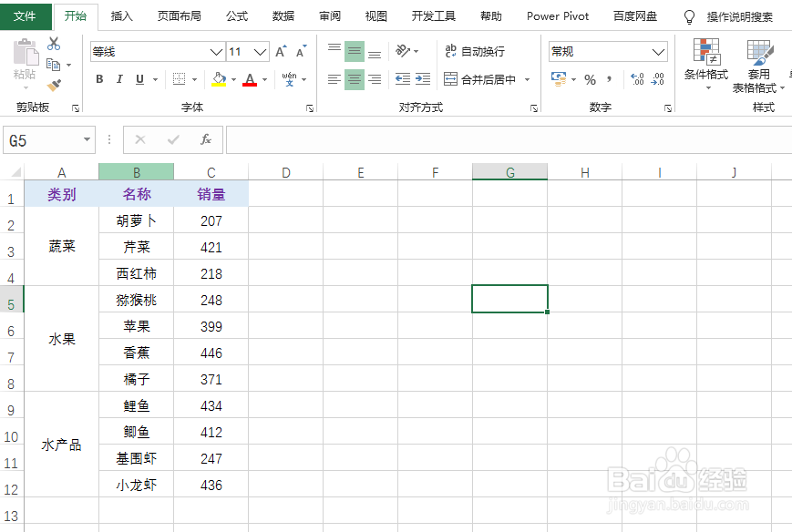The width and height of the screenshot is (792, 532).
Task: Toggle Middle Align vertical alignment
Action: tap(355, 52)
